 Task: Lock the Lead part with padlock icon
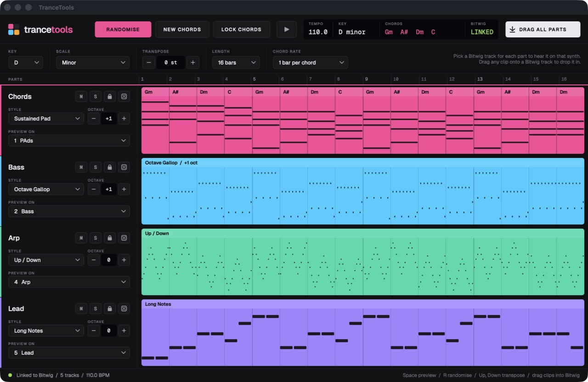tap(109, 309)
